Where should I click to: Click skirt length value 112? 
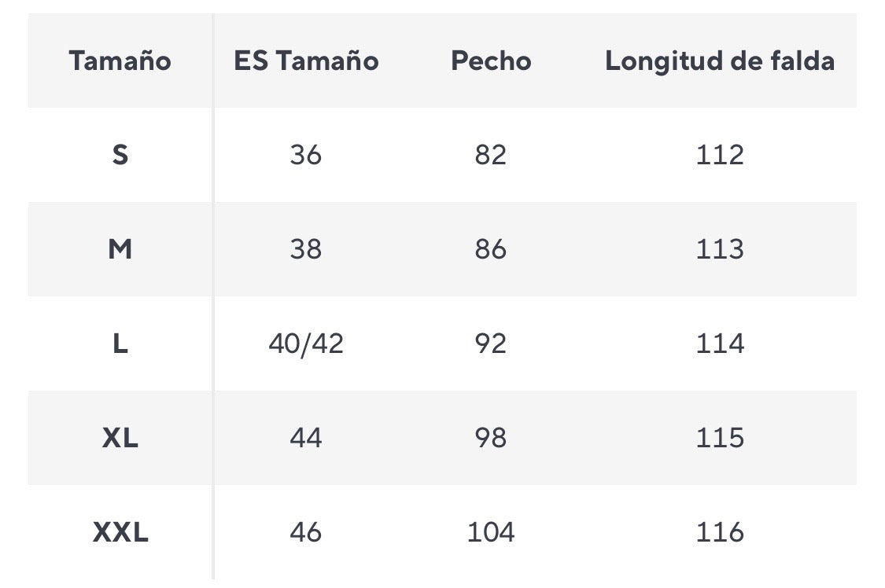[720, 155]
